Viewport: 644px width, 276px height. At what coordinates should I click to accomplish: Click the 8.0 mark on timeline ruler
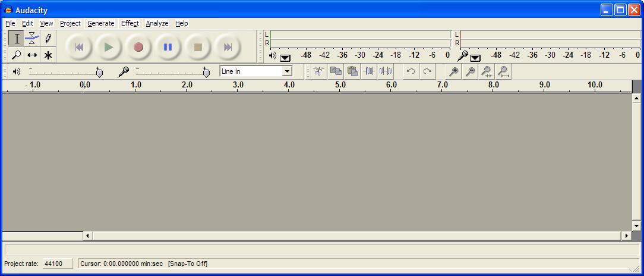493,85
